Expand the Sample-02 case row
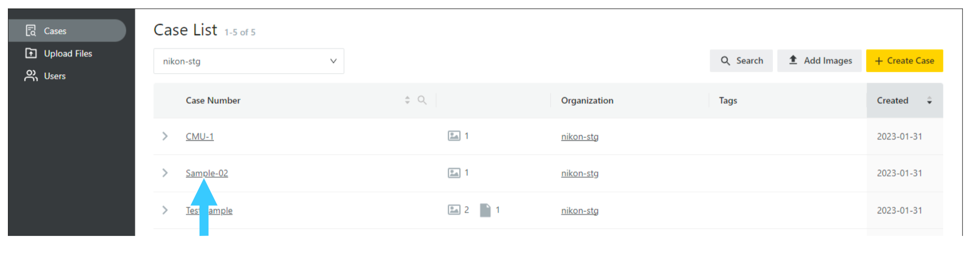This screenshot has height=279, width=980. coord(165,173)
